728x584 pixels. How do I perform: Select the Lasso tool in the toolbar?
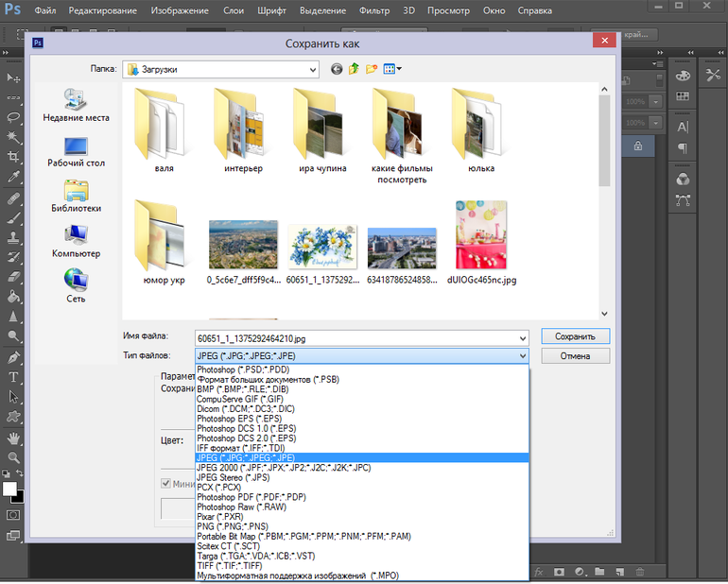(13, 117)
